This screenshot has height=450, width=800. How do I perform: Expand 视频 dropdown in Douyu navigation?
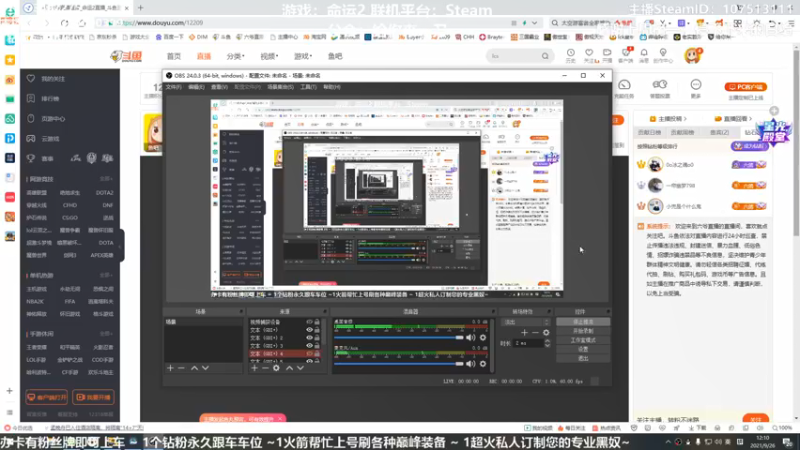pyautogui.click(x=269, y=56)
